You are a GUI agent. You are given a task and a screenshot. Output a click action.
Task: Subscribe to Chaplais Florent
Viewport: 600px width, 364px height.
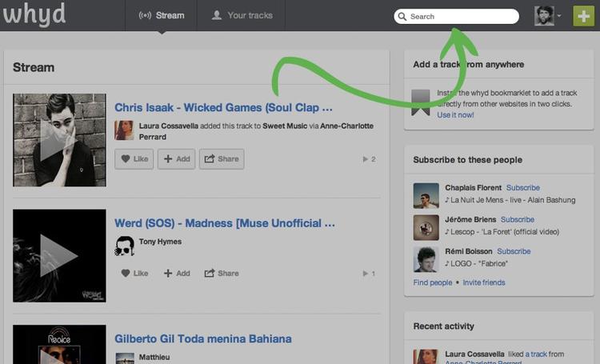(x=522, y=188)
